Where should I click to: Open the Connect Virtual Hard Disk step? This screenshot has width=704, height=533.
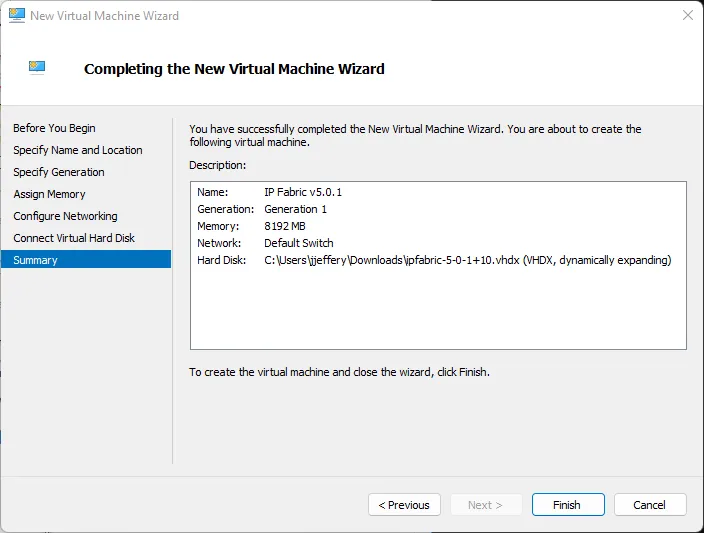[74, 238]
